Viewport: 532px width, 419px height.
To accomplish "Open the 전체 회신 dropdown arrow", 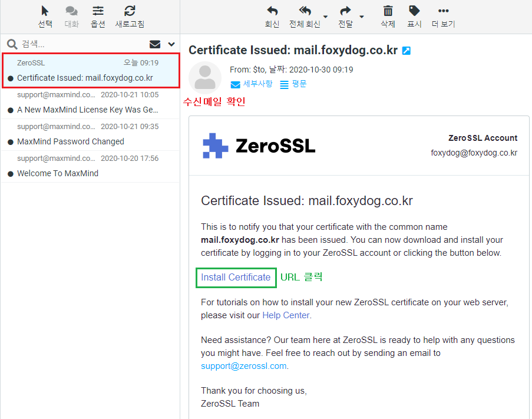I will [325, 17].
